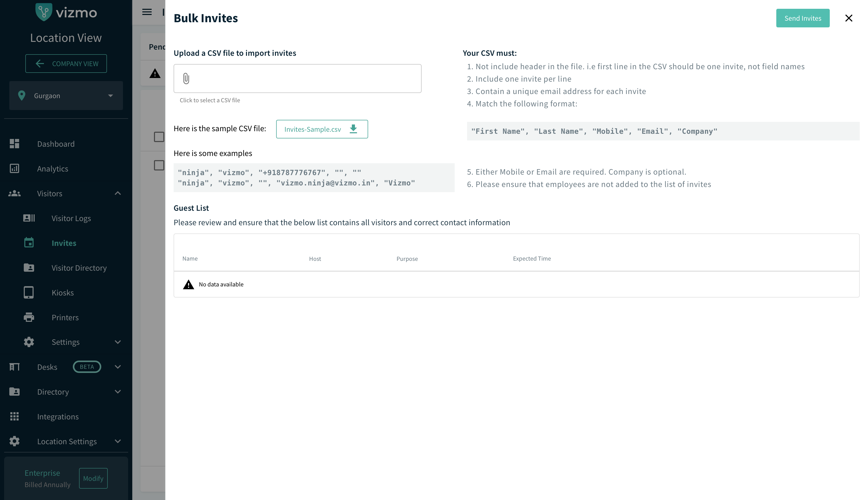
Task: Click the Visitor Directory folder icon
Action: click(29, 268)
